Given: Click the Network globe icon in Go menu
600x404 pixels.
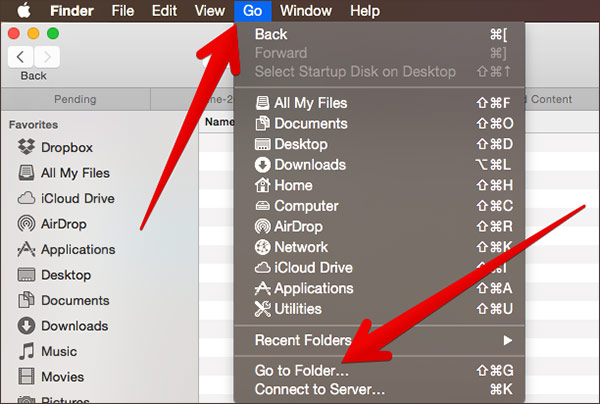Looking at the screenshot, I should point(263,247).
